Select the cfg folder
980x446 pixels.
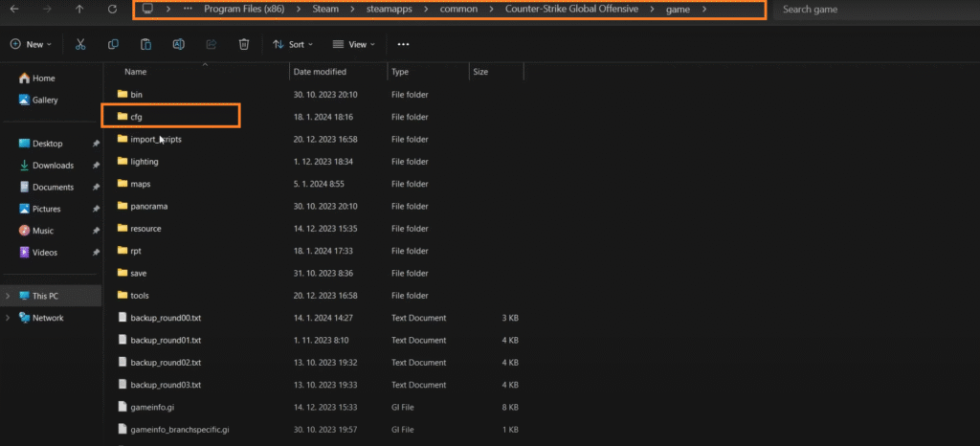[x=136, y=117]
